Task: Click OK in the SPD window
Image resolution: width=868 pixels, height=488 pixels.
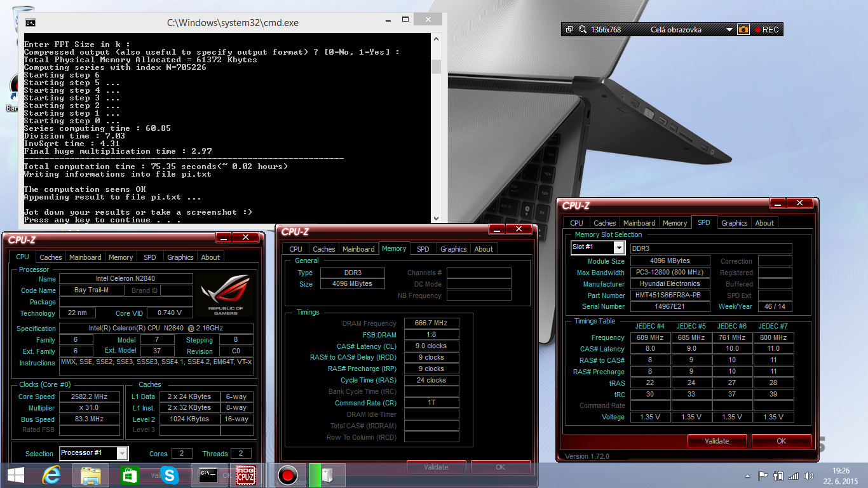Action: pyautogui.click(x=781, y=441)
